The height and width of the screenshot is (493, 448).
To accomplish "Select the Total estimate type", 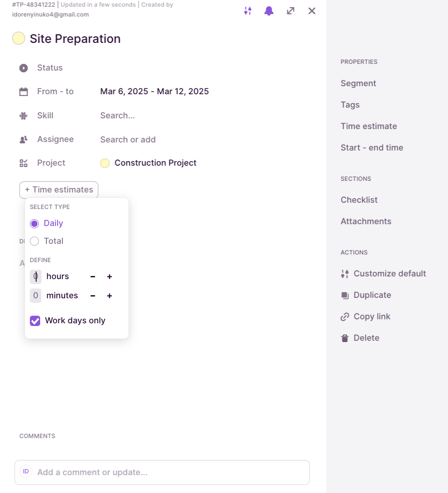I will coord(34,241).
